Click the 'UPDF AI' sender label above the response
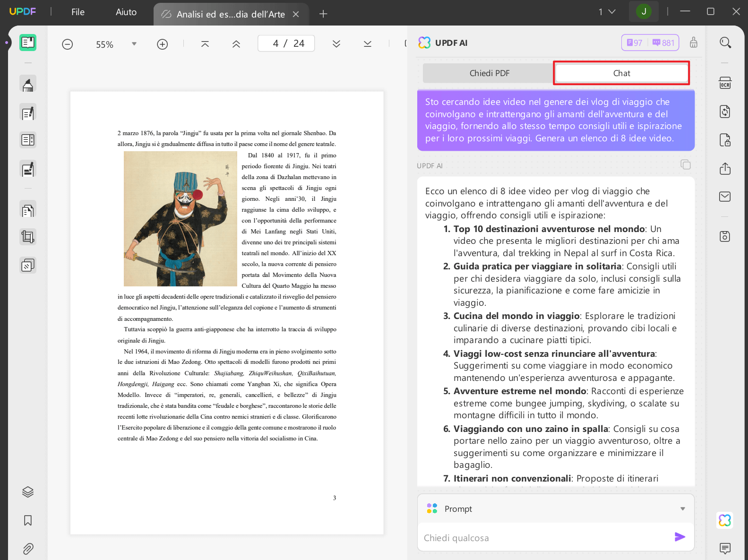748x560 pixels. click(x=430, y=166)
